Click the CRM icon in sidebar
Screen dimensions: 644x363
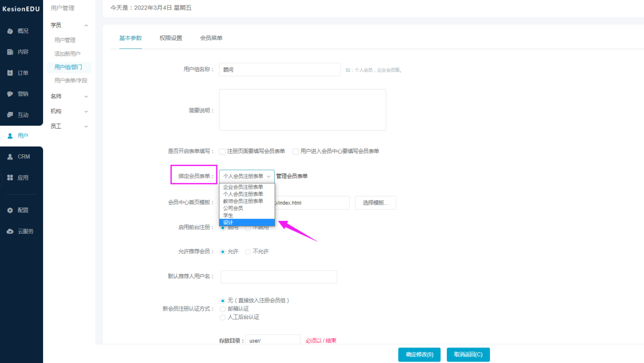coord(10,157)
